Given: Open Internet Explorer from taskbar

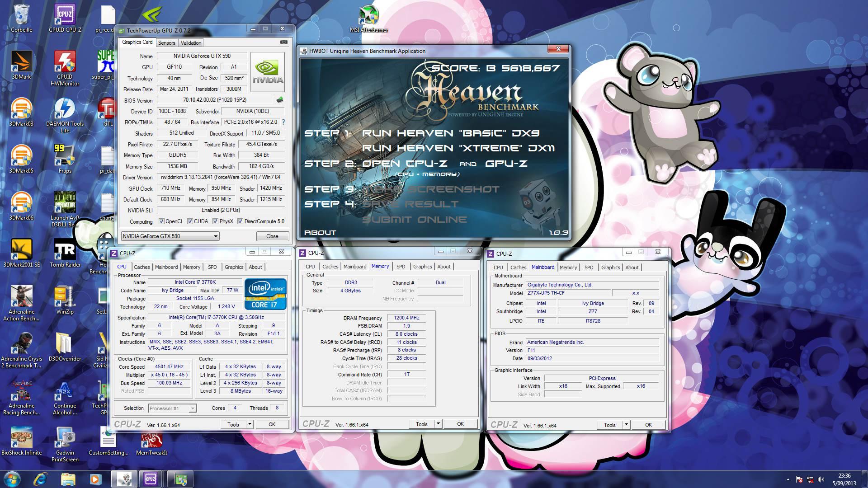Looking at the screenshot, I should point(41,479).
